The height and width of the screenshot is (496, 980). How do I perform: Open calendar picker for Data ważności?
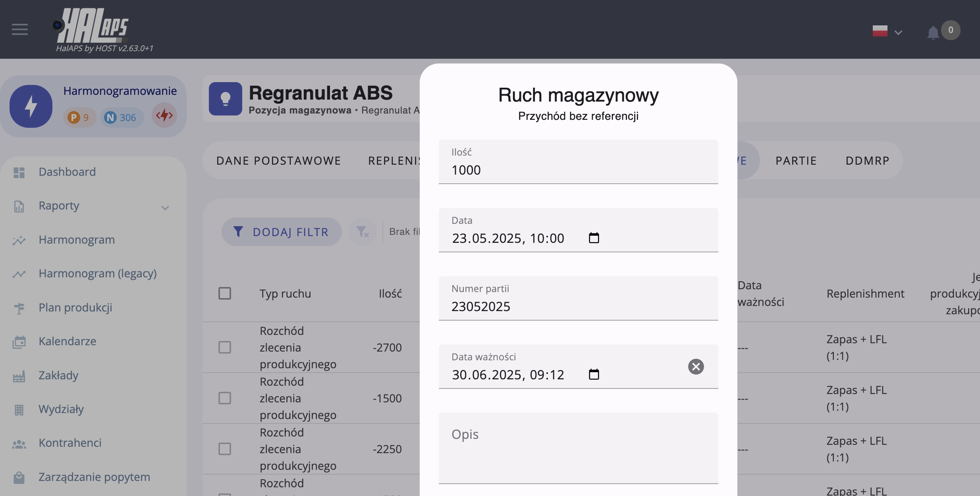594,375
